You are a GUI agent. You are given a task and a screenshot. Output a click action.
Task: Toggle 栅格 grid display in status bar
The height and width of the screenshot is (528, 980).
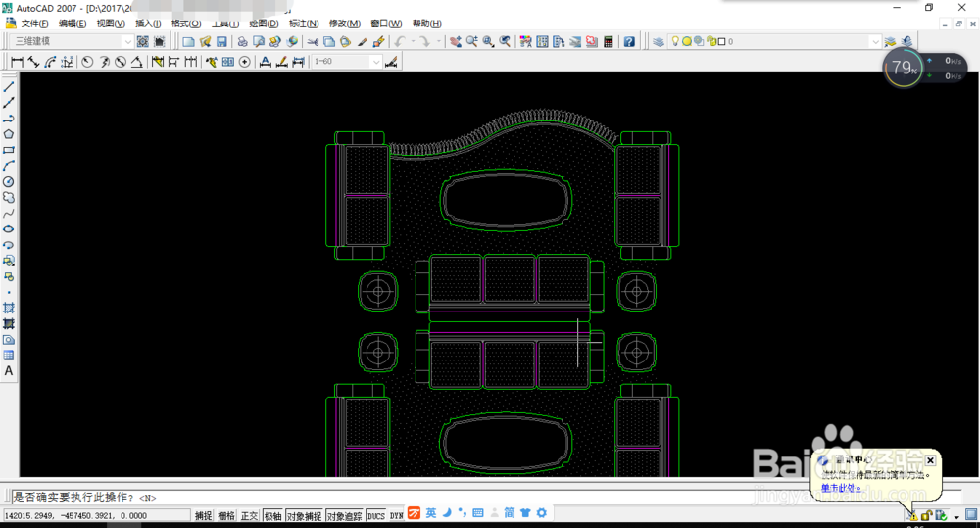(226, 516)
